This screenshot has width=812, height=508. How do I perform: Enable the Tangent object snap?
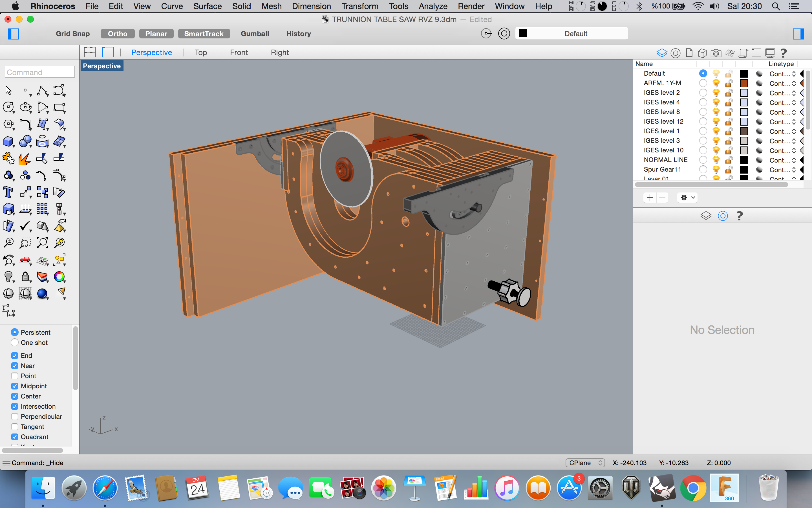(x=14, y=427)
